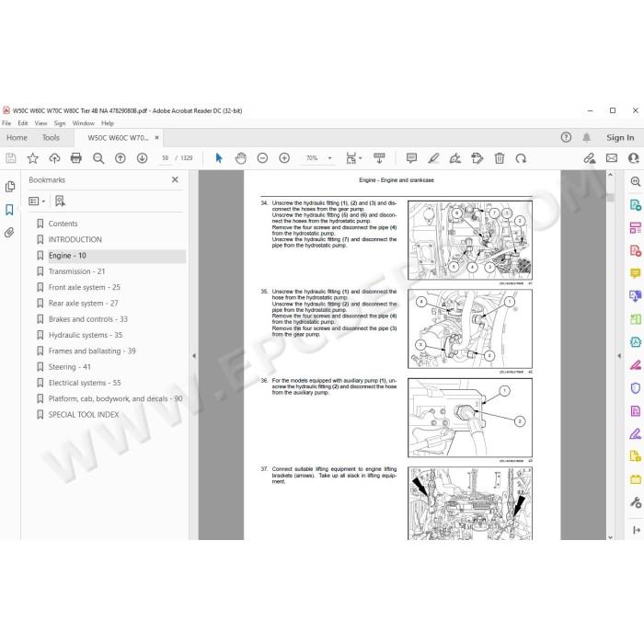Add the document to starred files
This screenshot has height=644, width=644.
[x=33, y=158]
